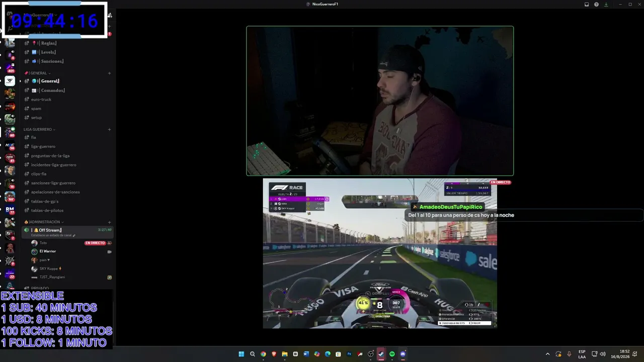Open ESP LAA keyboard language switcher
Screen dimensions: 644x362
(582, 354)
